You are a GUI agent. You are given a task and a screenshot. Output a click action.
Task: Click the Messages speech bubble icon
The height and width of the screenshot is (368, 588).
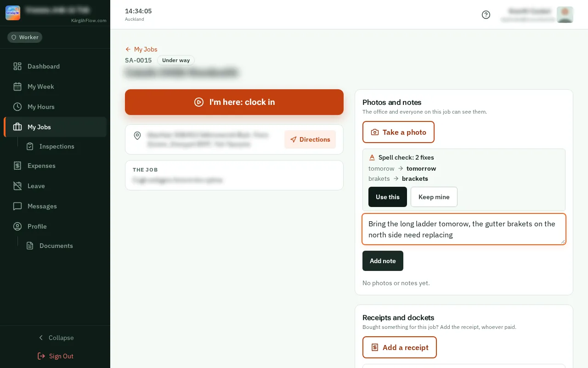[17, 206]
